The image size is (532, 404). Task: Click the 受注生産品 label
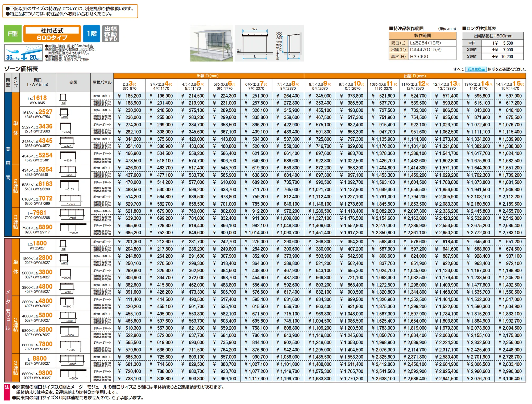(476, 69)
